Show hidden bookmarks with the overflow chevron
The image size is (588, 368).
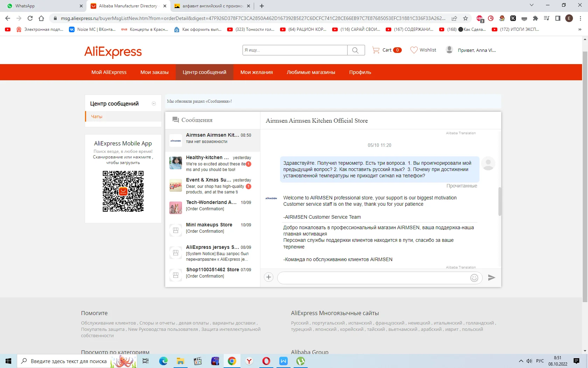point(580,29)
